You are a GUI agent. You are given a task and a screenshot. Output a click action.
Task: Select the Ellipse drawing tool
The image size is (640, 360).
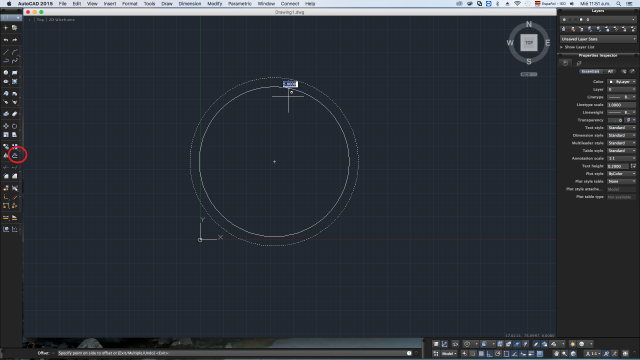6,82
